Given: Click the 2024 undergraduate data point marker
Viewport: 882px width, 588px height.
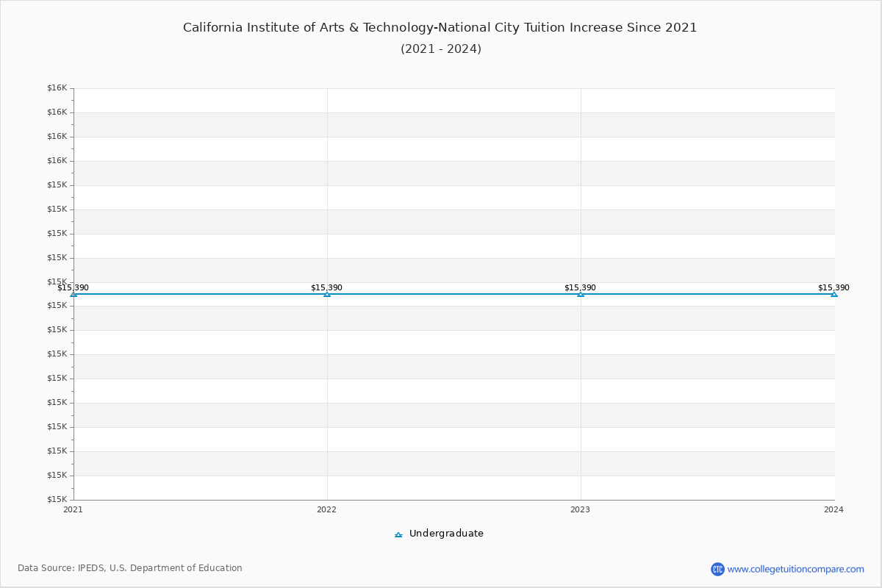Looking at the screenshot, I should click(x=833, y=294).
